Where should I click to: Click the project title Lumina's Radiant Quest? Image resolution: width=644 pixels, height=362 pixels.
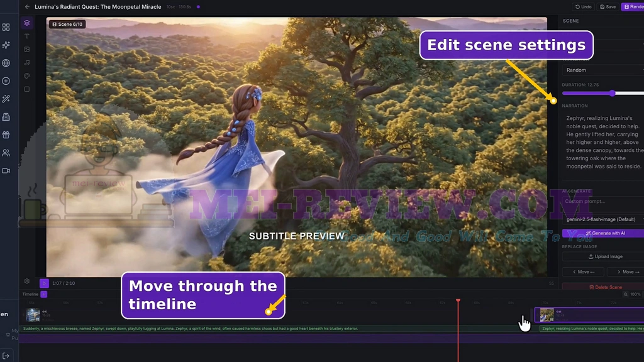97,7
